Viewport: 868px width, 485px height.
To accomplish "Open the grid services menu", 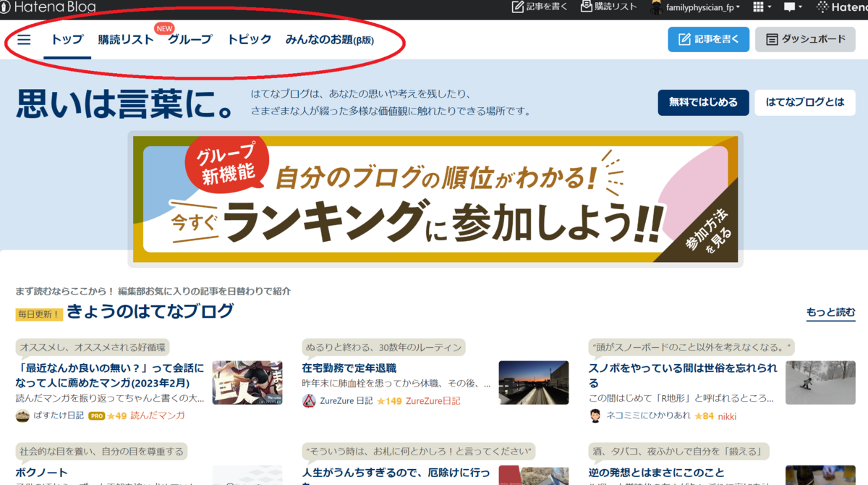I will (762, 7).
